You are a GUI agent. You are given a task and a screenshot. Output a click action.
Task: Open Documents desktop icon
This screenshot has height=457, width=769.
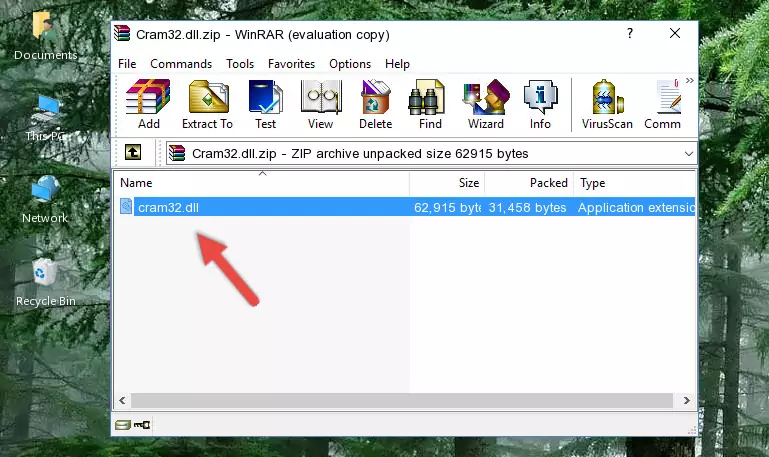click(x=45, y=35)
